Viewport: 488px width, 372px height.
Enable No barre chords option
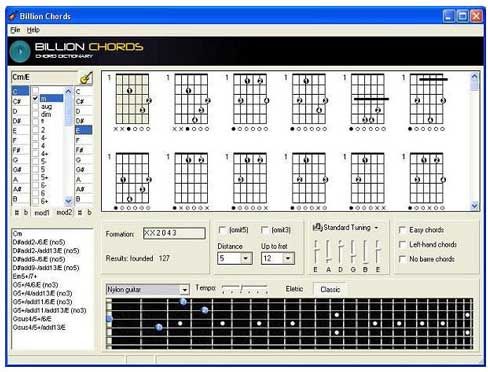[x=402, y=259]
